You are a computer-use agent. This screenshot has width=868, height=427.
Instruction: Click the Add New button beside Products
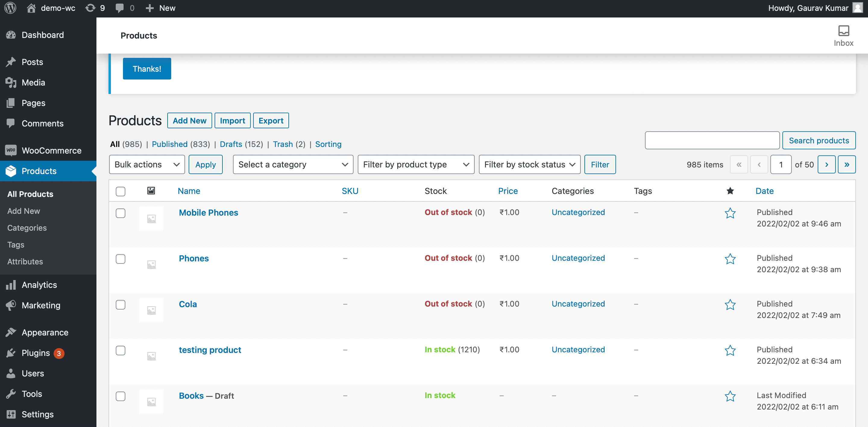coord(189,120)
